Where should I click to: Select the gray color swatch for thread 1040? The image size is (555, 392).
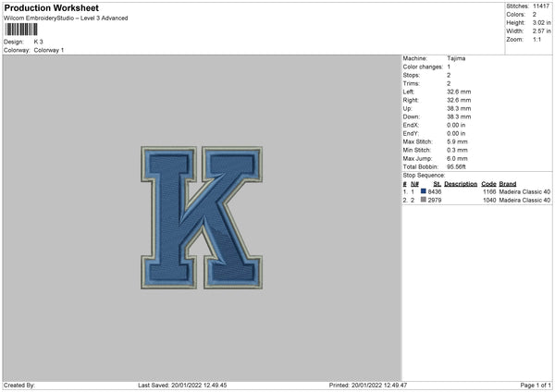[424, 200]
